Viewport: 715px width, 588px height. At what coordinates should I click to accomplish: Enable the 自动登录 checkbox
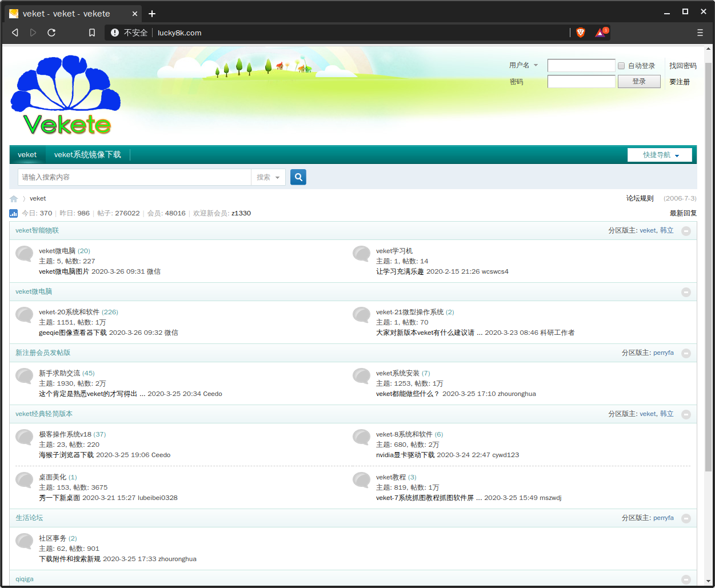click(x=621, y=66)
